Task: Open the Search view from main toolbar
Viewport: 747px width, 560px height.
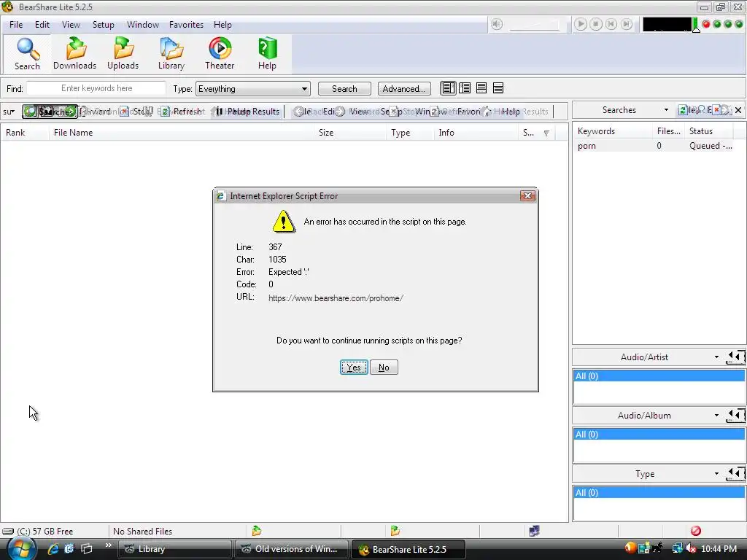Action: [27, 54]
